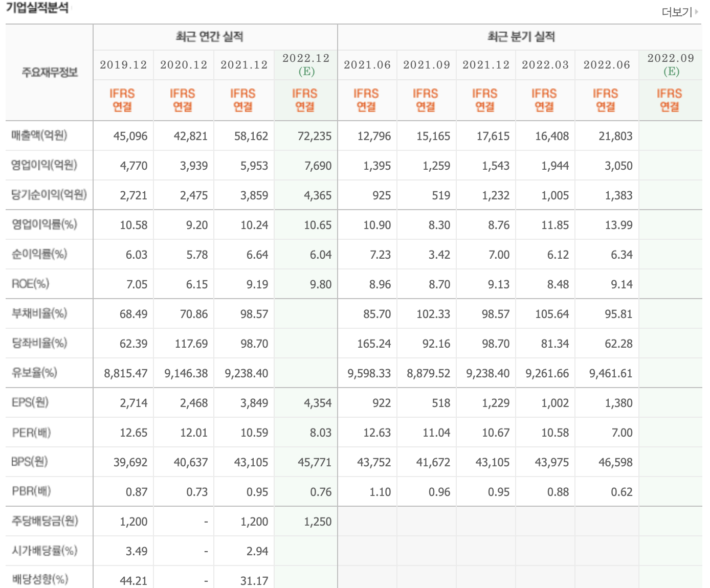The height and width of the screenshot is (588, 710).
Task: Select revenue value 21,803
Action: (615, 137)
